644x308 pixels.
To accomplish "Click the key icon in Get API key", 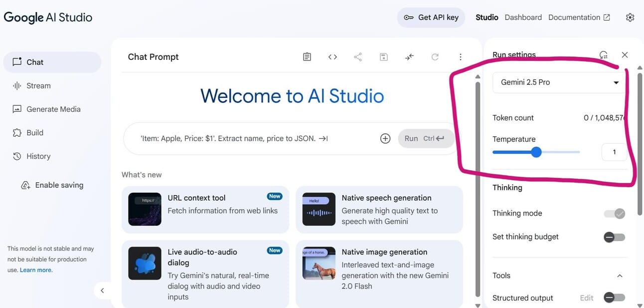I will [409, 17].
